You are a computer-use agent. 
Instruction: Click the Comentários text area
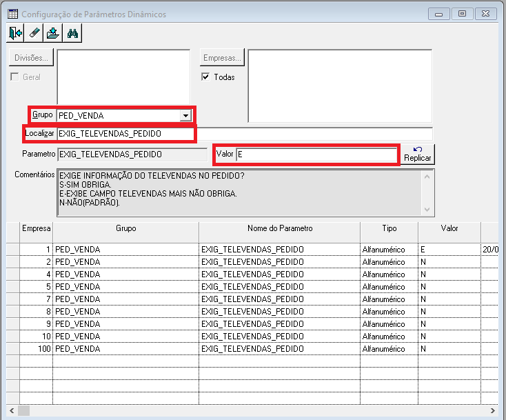239,192
